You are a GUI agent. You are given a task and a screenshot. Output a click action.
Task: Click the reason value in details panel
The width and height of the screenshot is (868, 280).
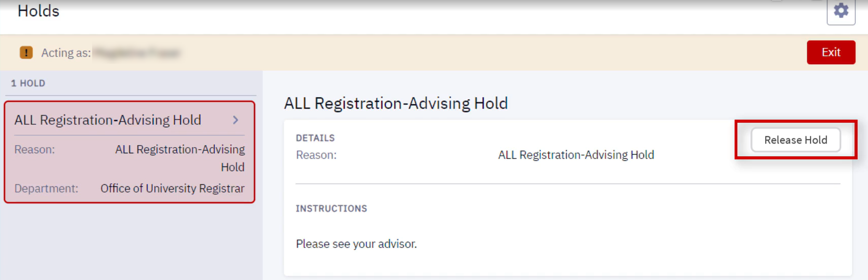[x=576, y=155]
